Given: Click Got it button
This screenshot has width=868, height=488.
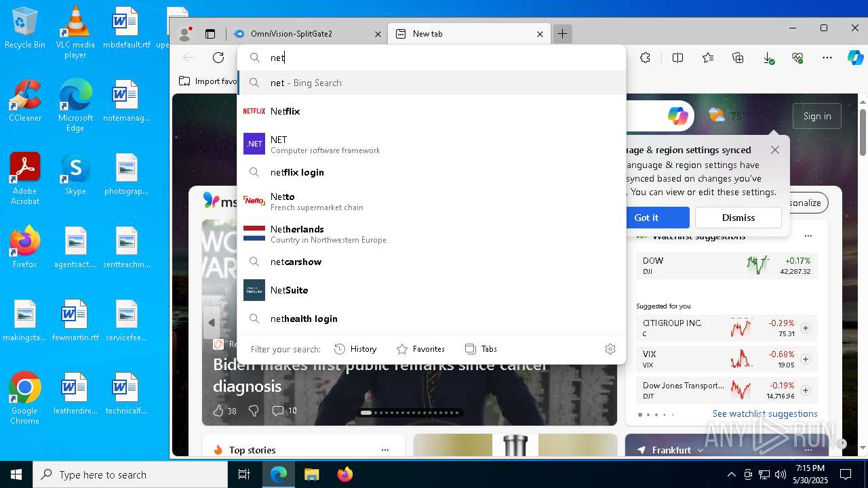Looking at the screenshot, I should pos(646,218).
